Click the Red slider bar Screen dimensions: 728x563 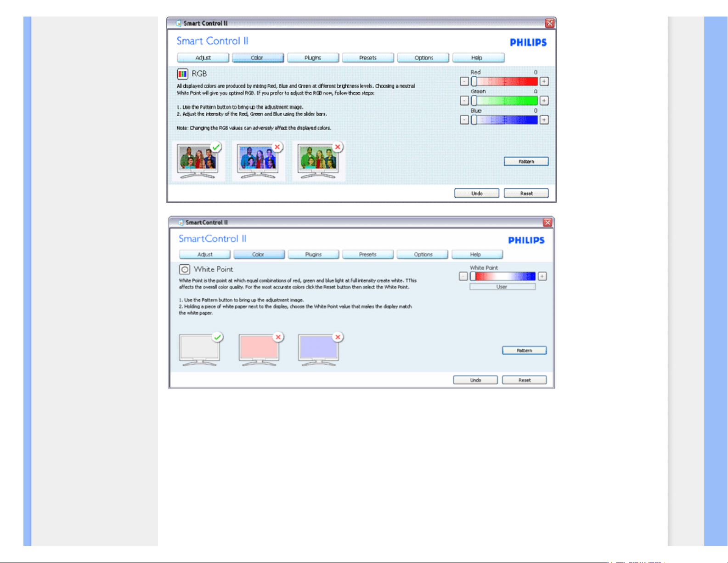[504, 81]
